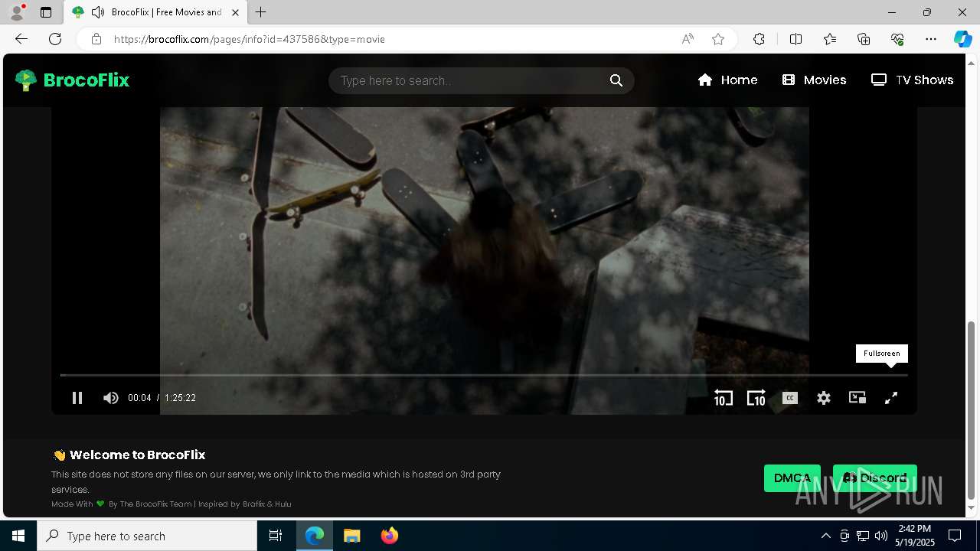980x551 pixels.
Task: Toggle closed captions CC button
Action: 790,398
